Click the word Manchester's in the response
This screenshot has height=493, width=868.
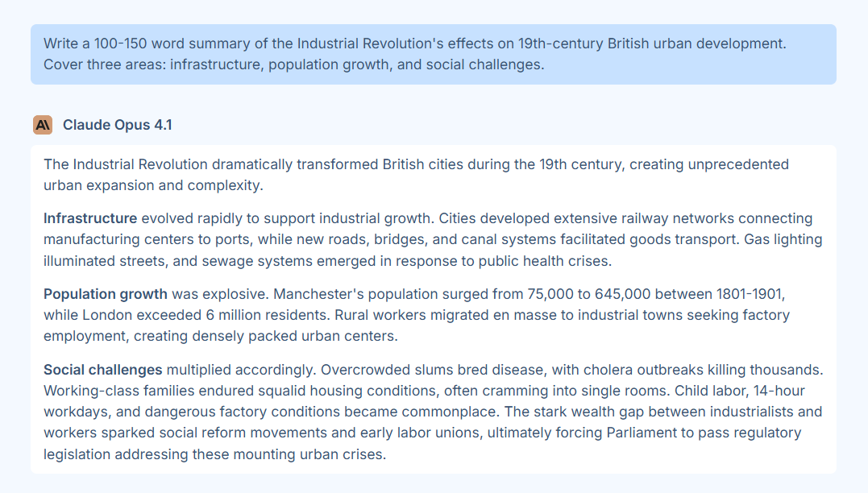tap(311, 294)
